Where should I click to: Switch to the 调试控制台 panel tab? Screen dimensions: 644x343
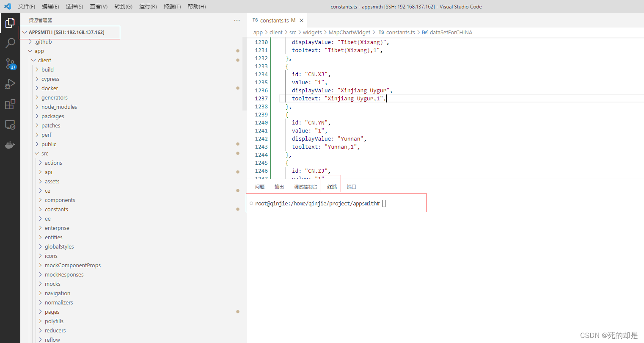(305, 187)
